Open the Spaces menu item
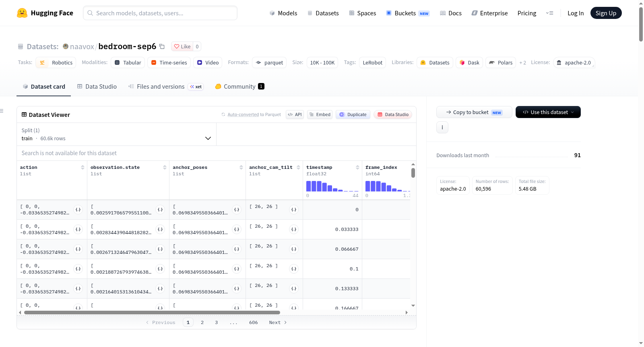644x347 pixels. point(363,13)
